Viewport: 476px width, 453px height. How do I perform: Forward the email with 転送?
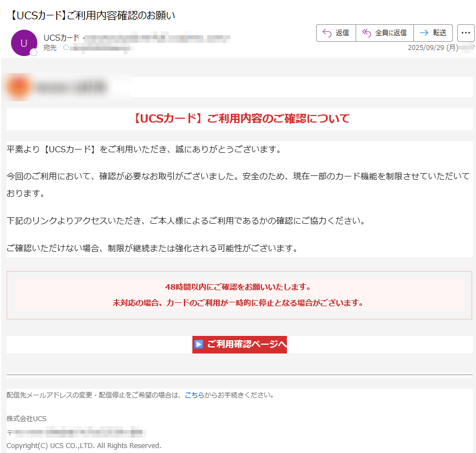point(433,33)
